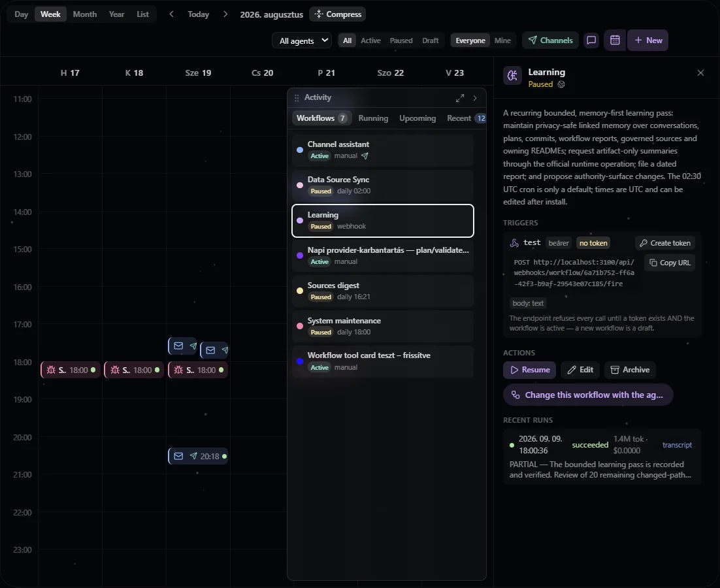
Task: Click the Learning workflow brain icon
Action: click(512, 76)
